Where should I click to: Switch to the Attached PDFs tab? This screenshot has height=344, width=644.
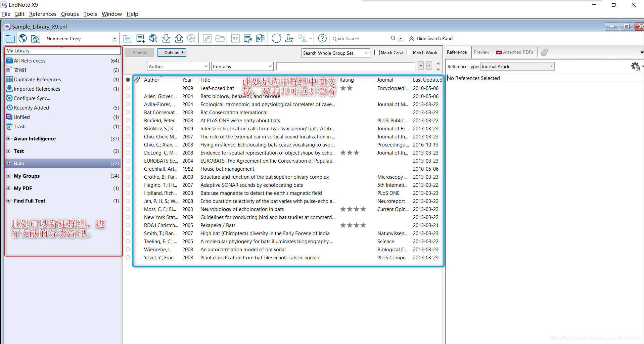(515, 52)
